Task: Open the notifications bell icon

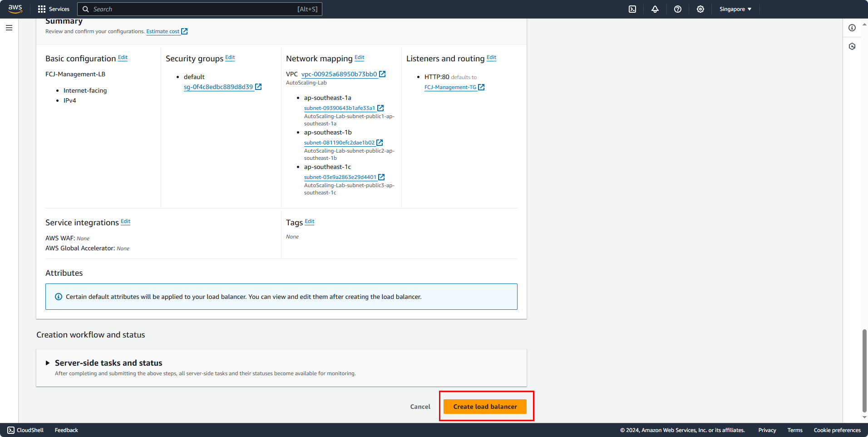Action: tap(655, 9)
